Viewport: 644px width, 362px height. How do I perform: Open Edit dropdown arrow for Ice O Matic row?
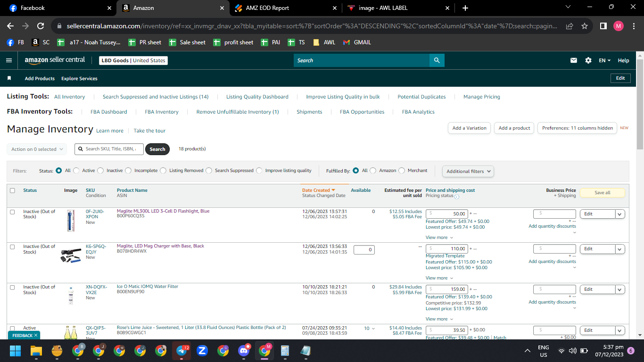pyautogui.click(x=620, y=289)
